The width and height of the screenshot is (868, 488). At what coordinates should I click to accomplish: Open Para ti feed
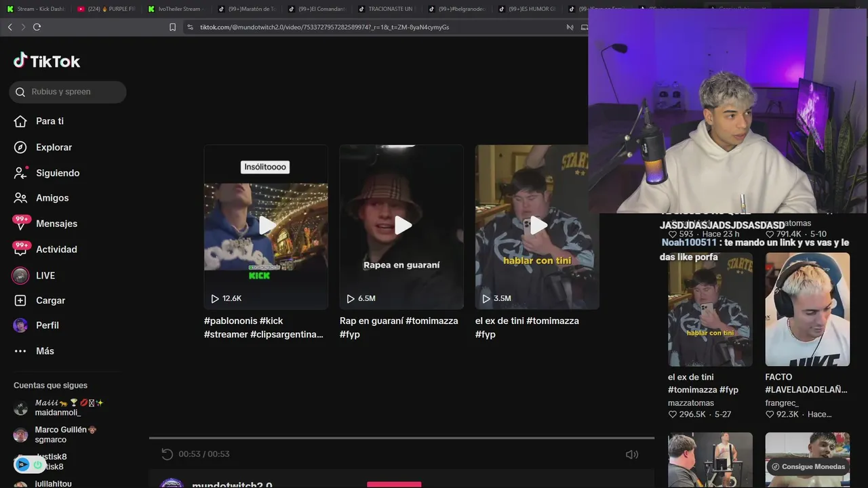click(x=50, y=121)
